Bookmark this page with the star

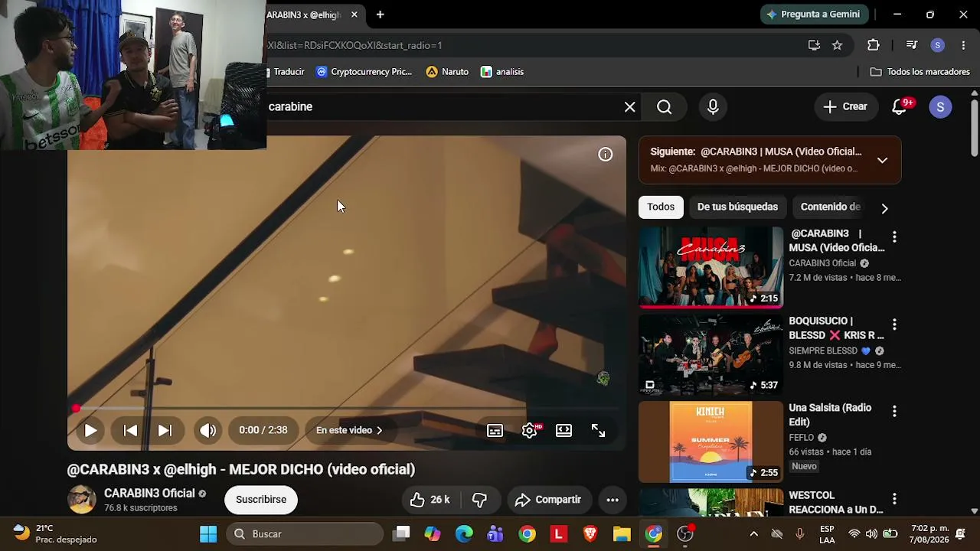(838, 45)
